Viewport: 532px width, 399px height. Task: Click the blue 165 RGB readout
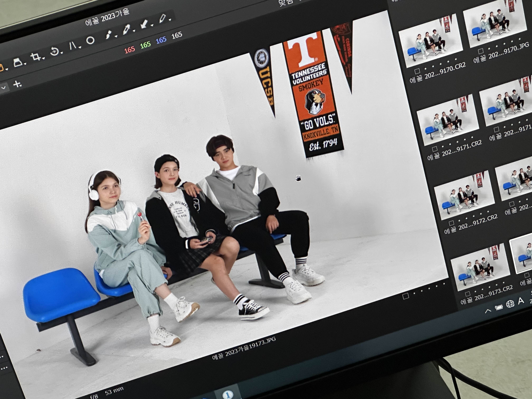coord(161,40)
